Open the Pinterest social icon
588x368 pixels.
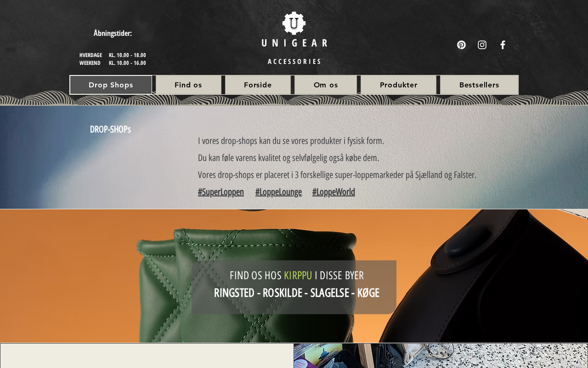461,45
